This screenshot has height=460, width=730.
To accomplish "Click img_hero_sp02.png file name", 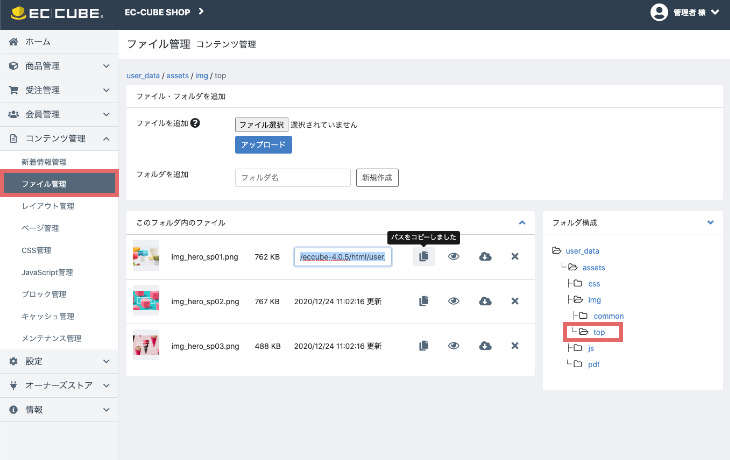I will [205, 302].
